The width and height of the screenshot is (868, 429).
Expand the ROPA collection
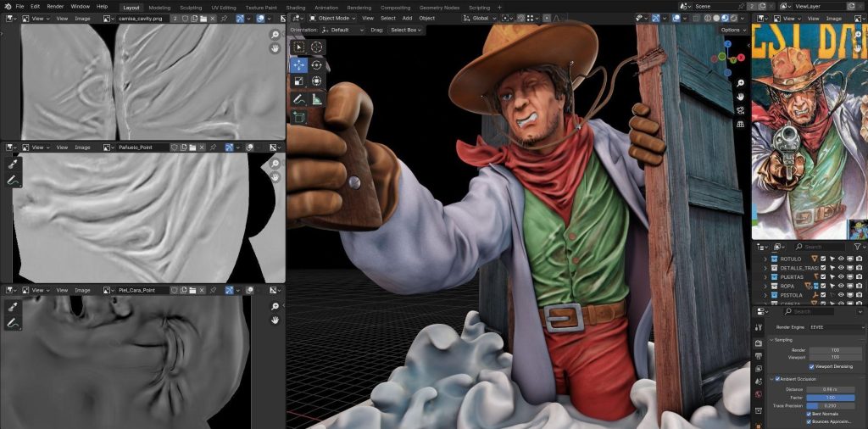pos(765,287)
